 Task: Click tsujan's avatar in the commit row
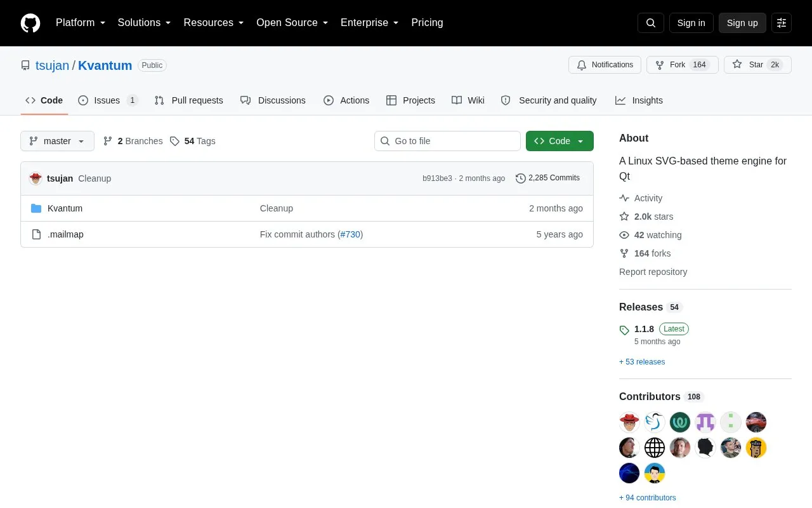point(36,178)
